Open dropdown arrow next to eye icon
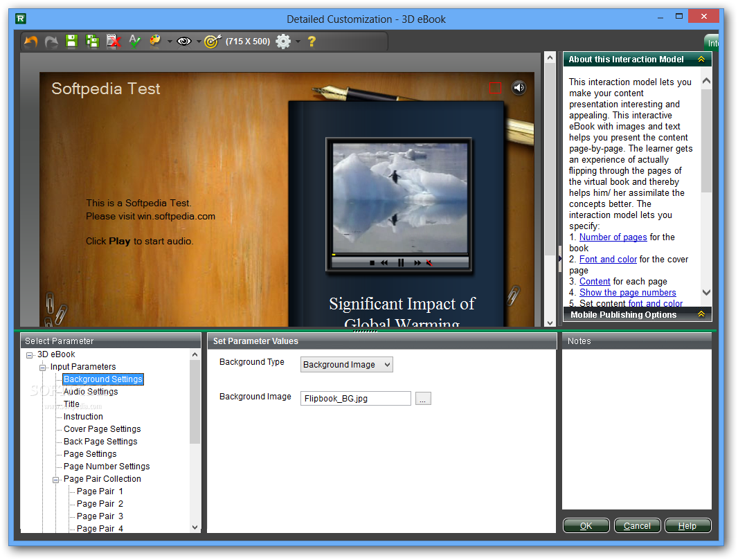 199,42
